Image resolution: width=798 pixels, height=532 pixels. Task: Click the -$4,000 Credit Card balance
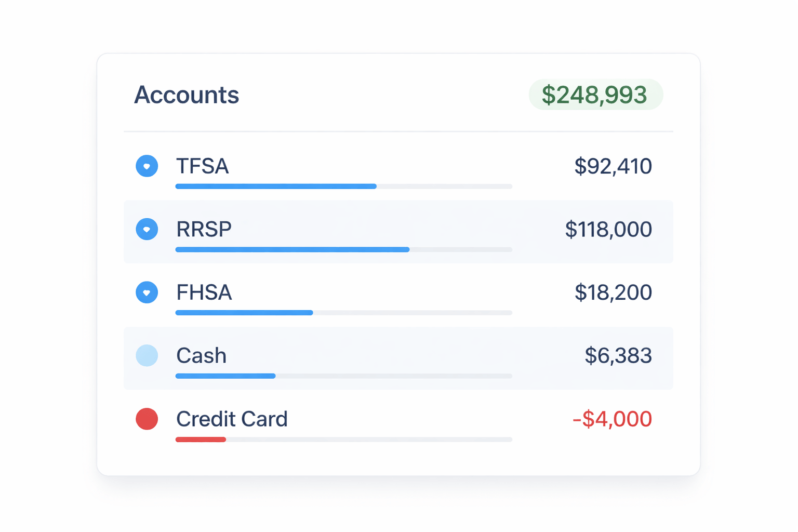tap(611, 419)
